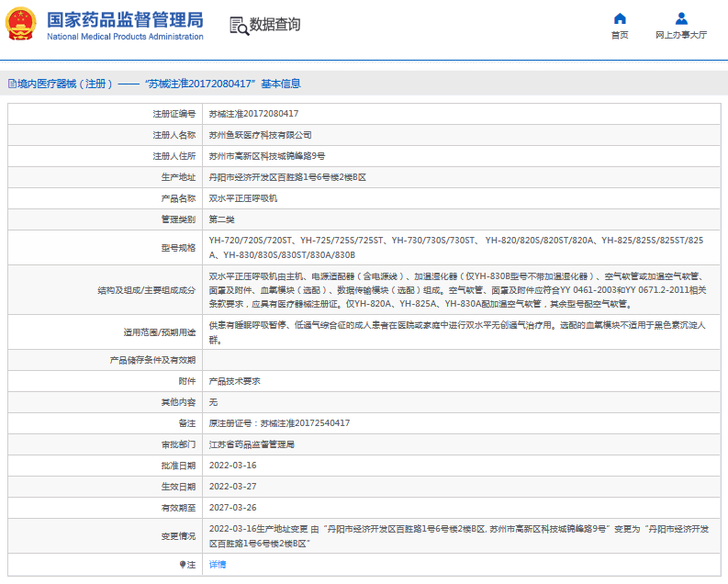This screenshot has height=584, width=728.
Task: Click the 生产地址 row label
Action: point(178,177)
